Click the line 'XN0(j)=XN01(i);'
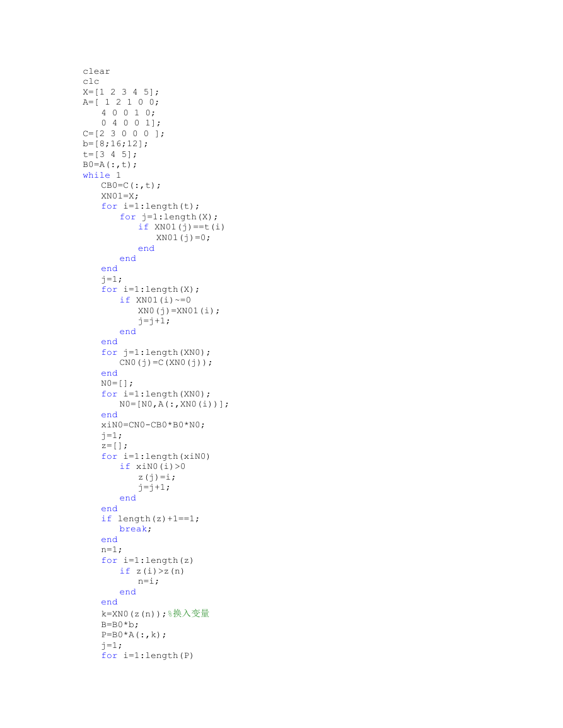Image resolution: width=563 pixels, height=728 pixels. coord(179,311)
